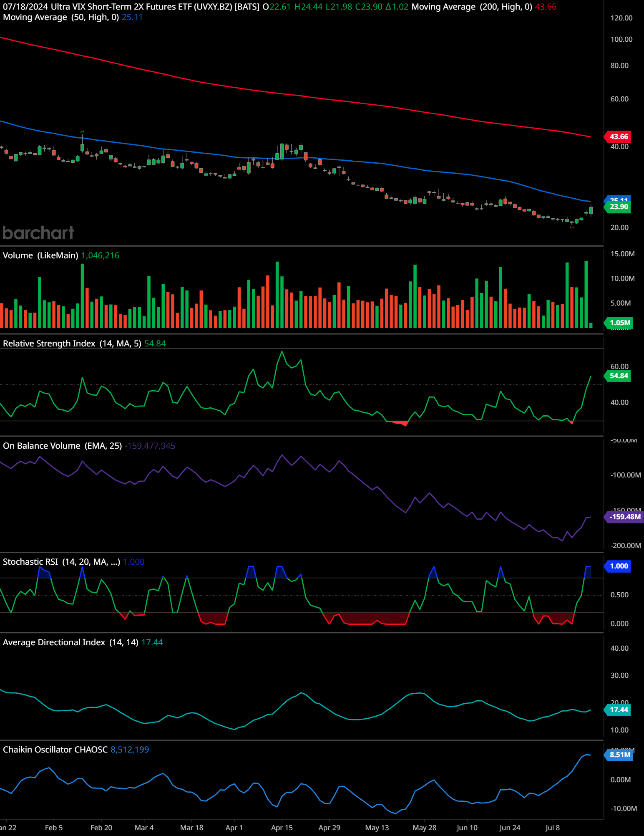Image resolution: width=644 pixels, height=836 pixels.
Task: Click the Chaikin value 8,512,199
Action: point(130,750)
